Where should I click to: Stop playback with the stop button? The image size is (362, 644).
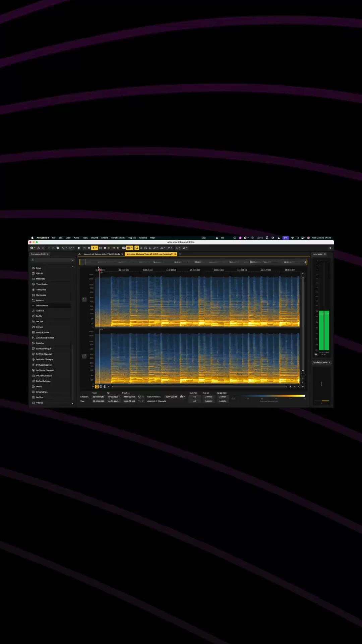tap(105, 248)
